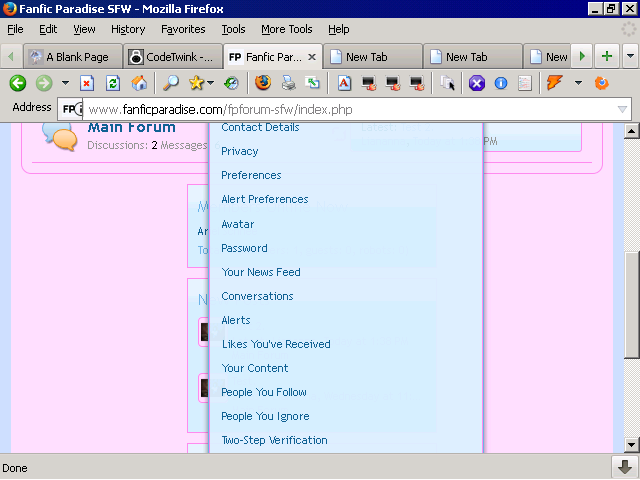Open the Edit menu
Image resolution: width=640 pixels, height=480 pixels.
click(48, 29)
